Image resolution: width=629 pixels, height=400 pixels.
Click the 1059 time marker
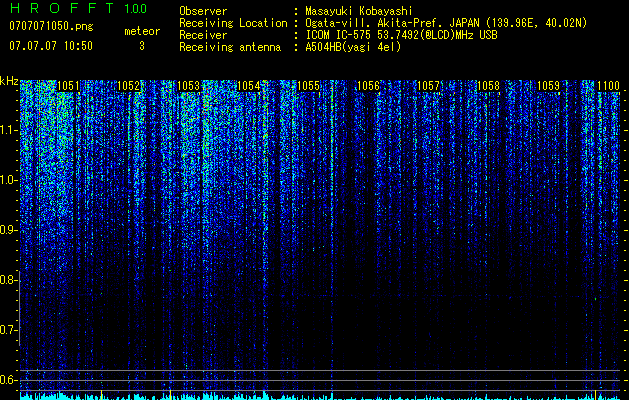point(548,86)
